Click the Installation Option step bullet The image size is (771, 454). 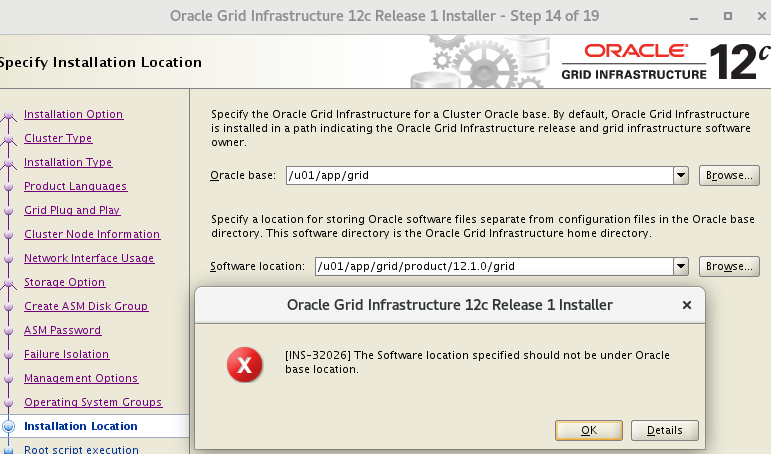[x=9, y=115]
